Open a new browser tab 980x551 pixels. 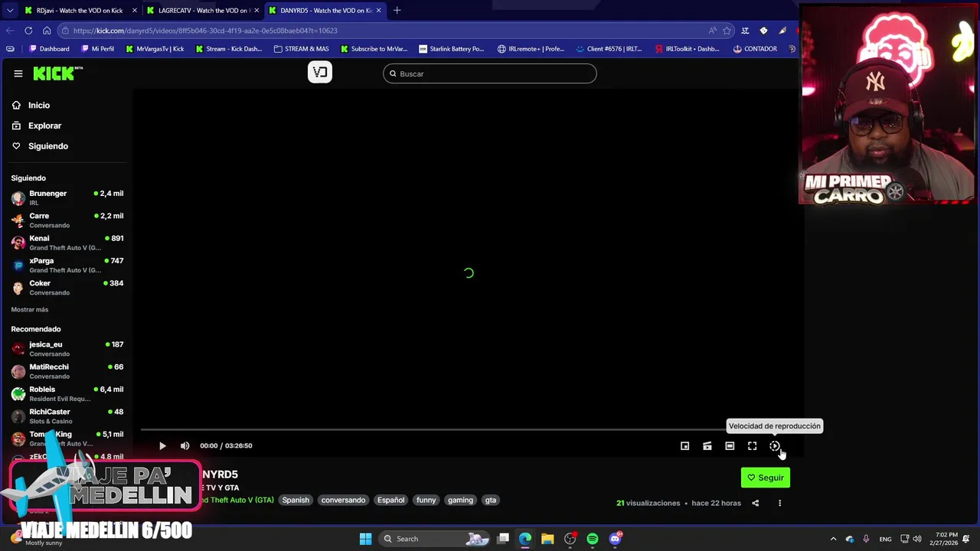click(397, 11)
